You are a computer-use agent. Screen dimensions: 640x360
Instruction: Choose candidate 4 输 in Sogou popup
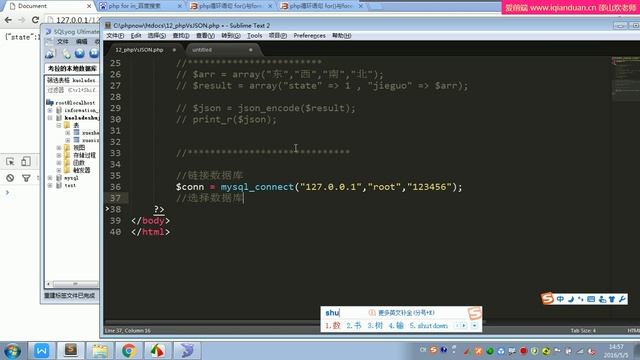(396, 326)
